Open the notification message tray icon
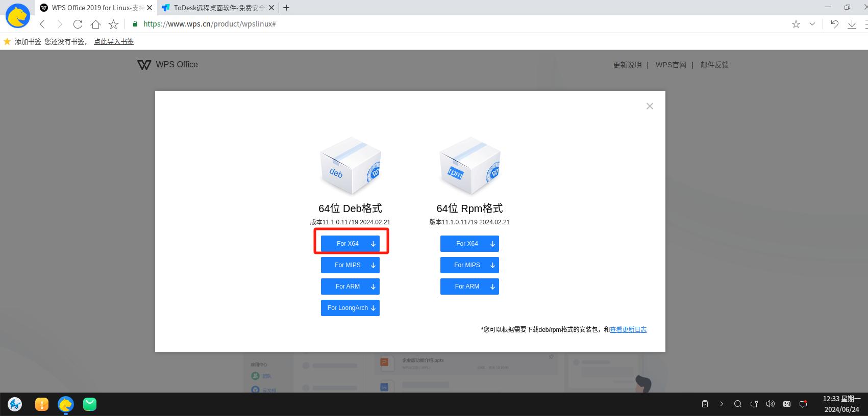Image resolution: width=868 pixels, height=416 pixels. click(803, 404)
